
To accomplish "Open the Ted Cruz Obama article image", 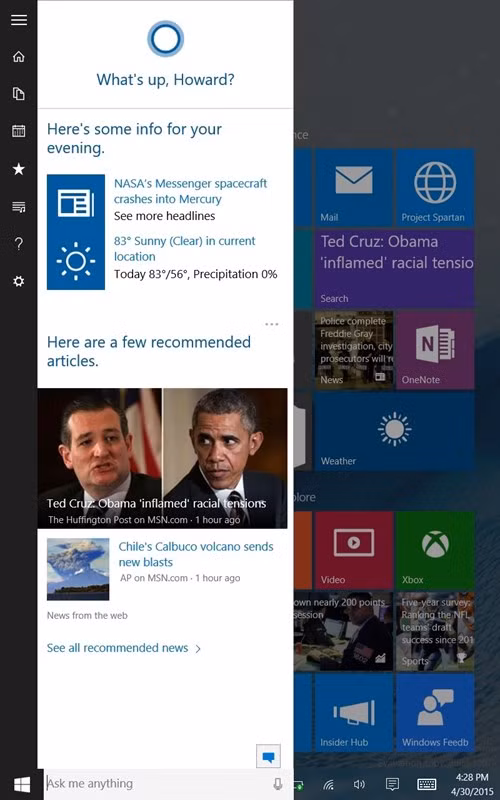I will (x=162, y=458).
